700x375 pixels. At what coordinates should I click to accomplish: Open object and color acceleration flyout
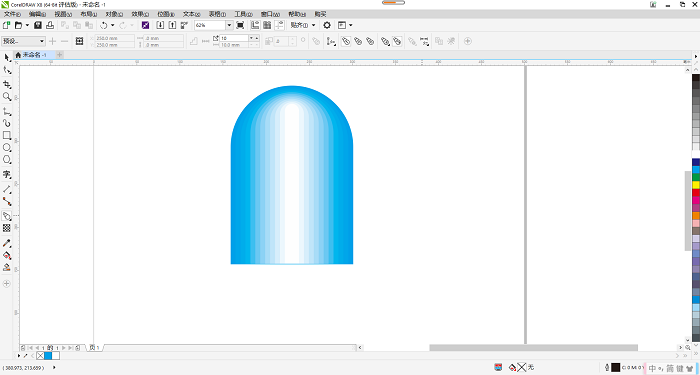(385, 41)
